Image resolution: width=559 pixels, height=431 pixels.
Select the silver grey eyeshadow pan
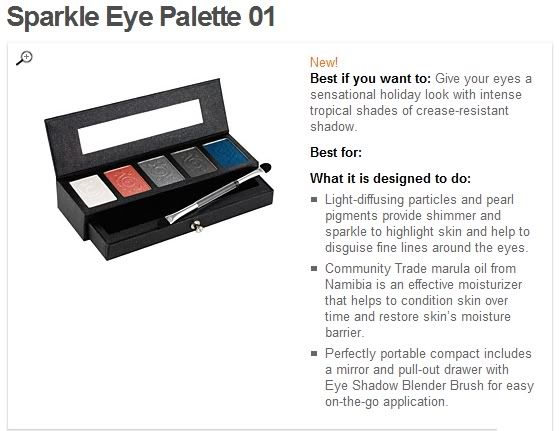(161, 171)
